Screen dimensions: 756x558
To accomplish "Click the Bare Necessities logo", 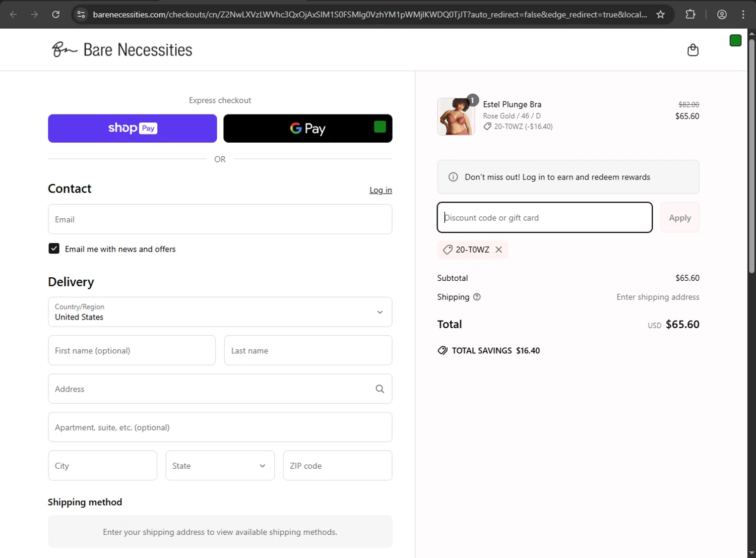I will [122, 49].
